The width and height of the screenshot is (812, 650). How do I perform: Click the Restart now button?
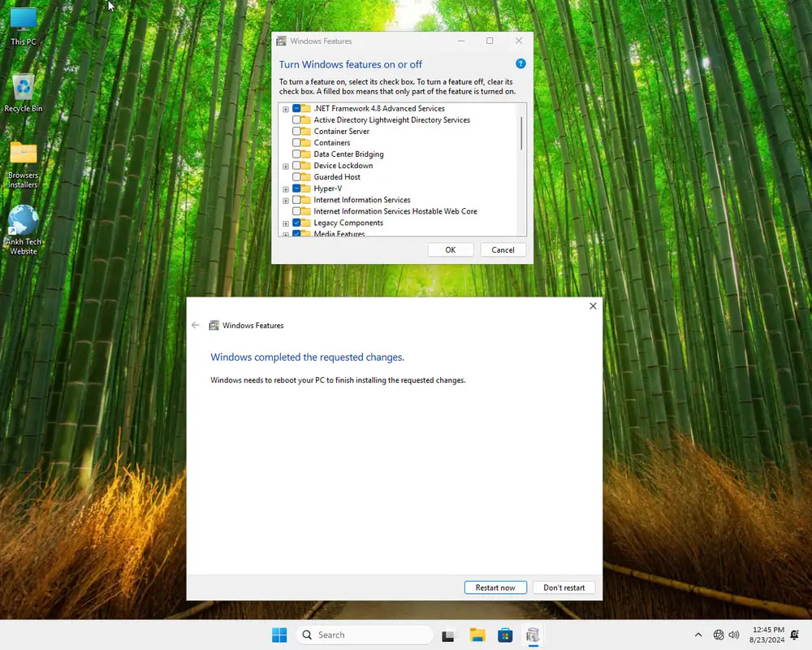(495, 587)
